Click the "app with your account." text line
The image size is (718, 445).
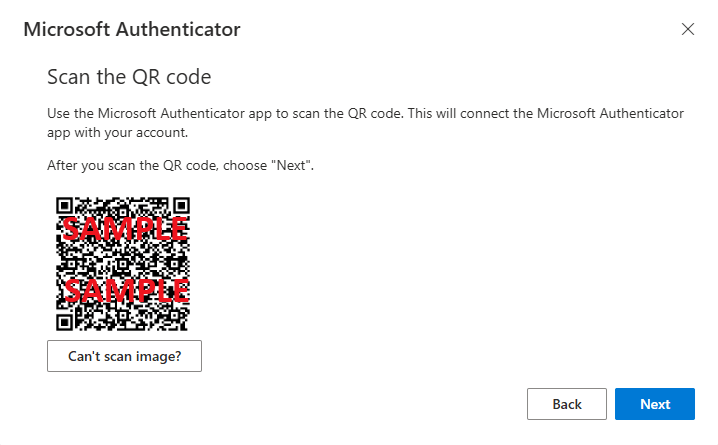(118, 132)
